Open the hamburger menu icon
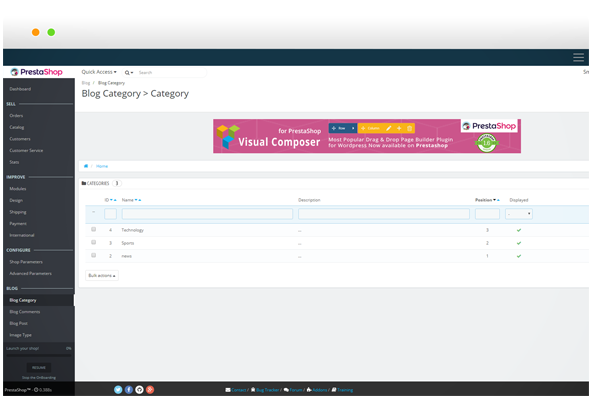 (578, 57)
